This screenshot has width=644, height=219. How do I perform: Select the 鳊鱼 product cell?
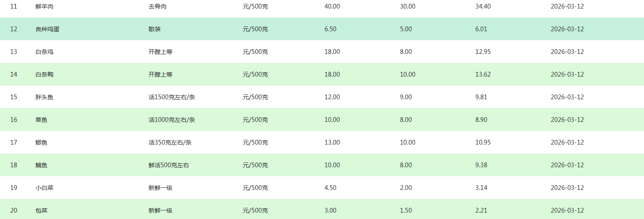[x=41, y=165]
